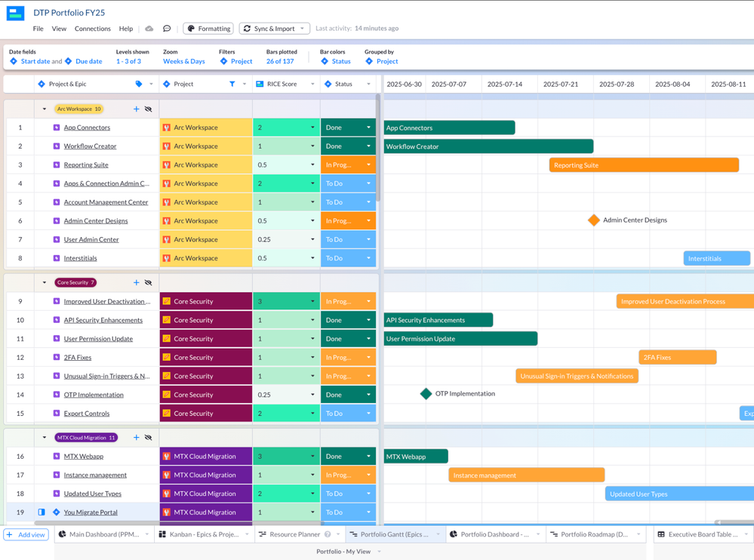Viewport: 754px width, 560px height.
Task: Open detail panel icon on row 19
Action: [42, 512]
